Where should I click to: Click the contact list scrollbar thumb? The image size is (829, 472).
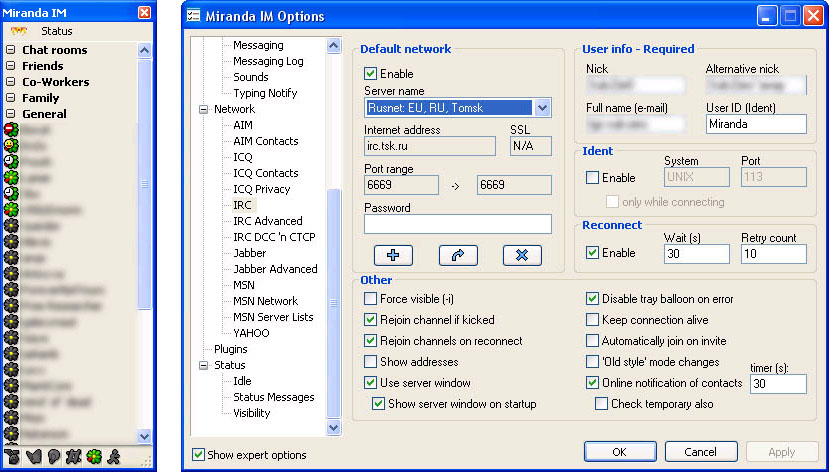click(x=144, y=183)
